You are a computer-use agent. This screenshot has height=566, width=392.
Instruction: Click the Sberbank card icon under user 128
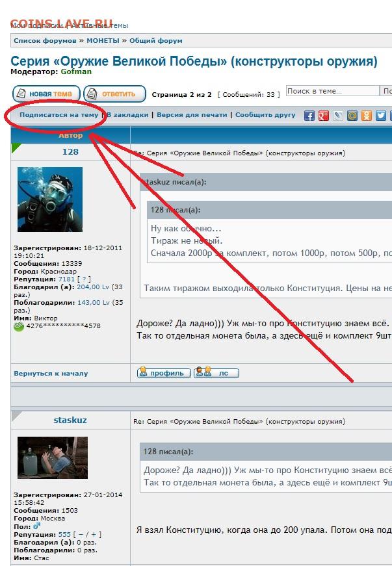(19, 326)
